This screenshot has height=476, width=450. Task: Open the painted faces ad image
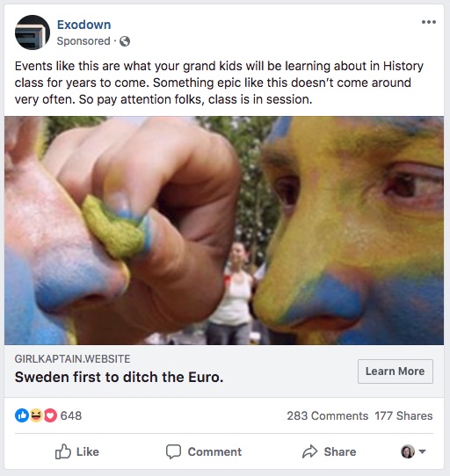(224, 230)
